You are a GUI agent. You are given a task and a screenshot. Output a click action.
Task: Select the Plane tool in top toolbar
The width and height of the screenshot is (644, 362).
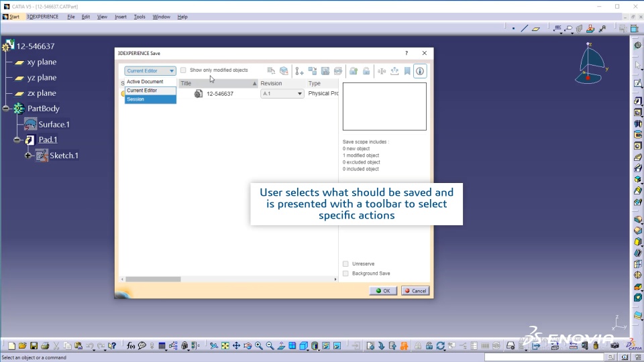(x=536, y=29)
